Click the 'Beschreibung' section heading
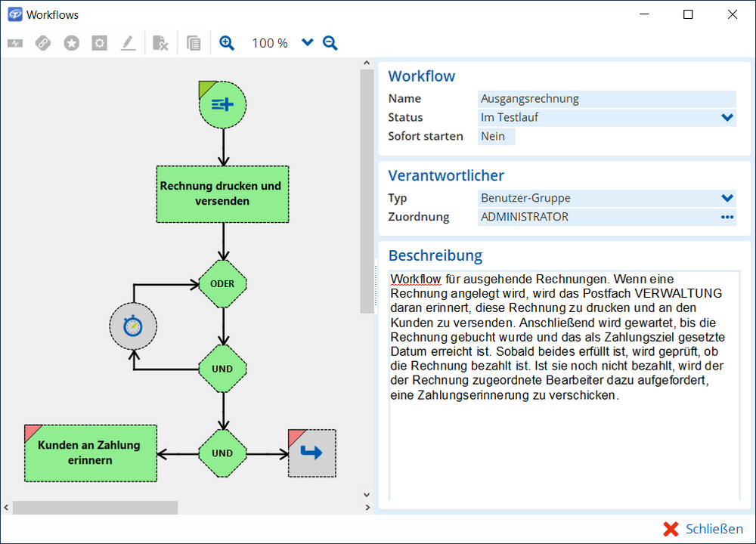Screen dimensions: 756x544 pyautogui.click(x=435, y=255)
